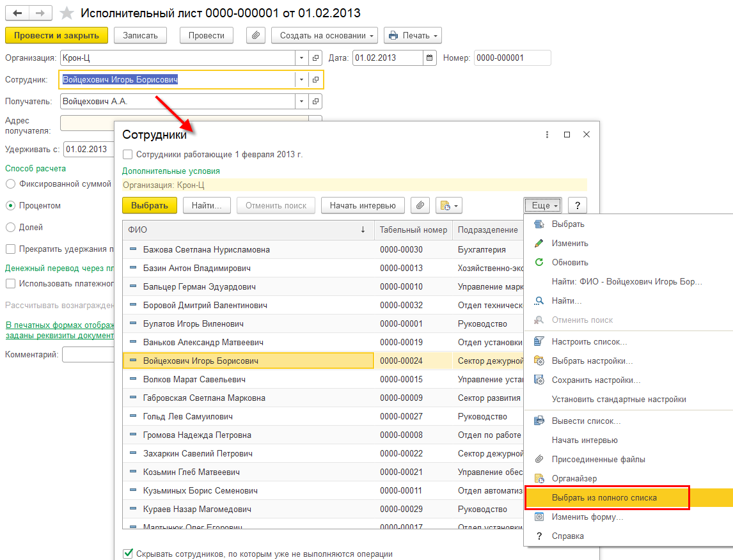733x560 pixels.
Task: Uncheck Скрывать сотрудников checkbox at the bottom
Action: [x=128, y=554]
